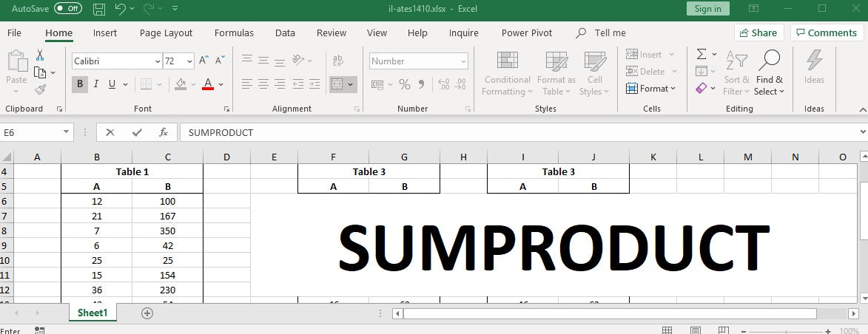
Task: Toggle Bold formatting
Action: coord(80,84)
